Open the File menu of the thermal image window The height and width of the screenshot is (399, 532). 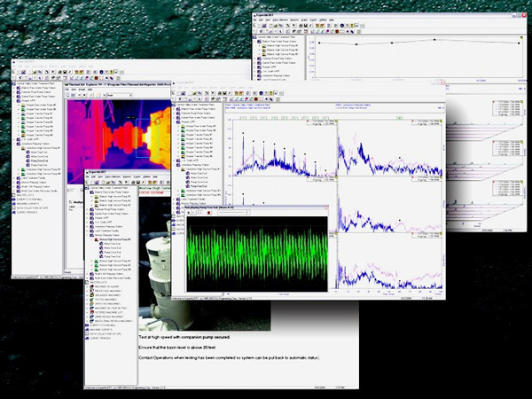(x=65, y=90)
